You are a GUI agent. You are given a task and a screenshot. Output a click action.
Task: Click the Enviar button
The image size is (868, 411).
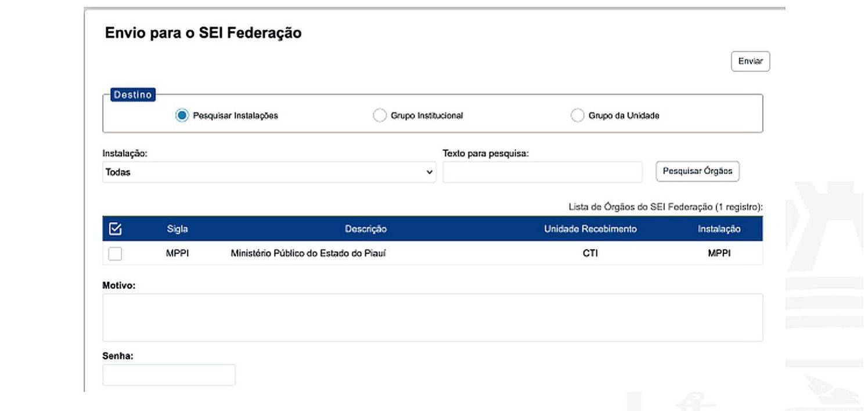750,62
